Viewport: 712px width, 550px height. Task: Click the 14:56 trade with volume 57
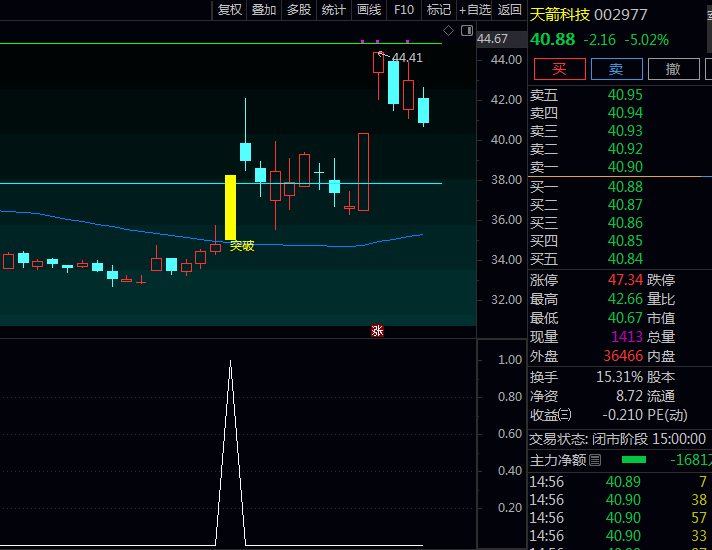(x=618, y=518)
